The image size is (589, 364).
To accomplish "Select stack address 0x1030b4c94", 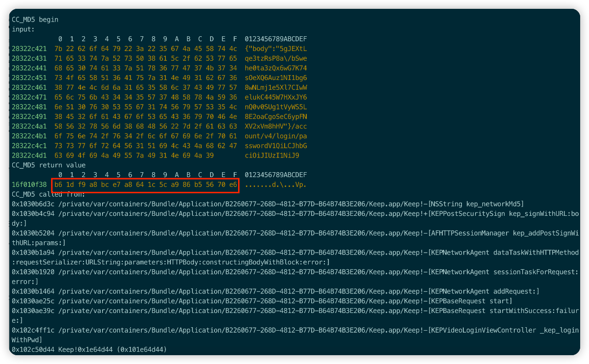I will [33, 214].
